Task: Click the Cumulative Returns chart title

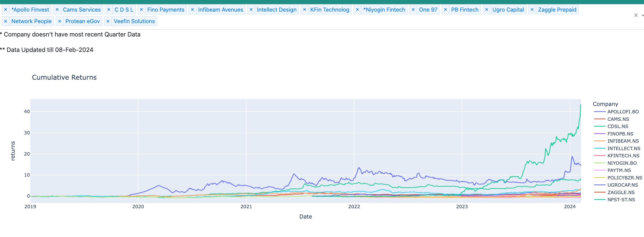Action: tap(64, 77)
